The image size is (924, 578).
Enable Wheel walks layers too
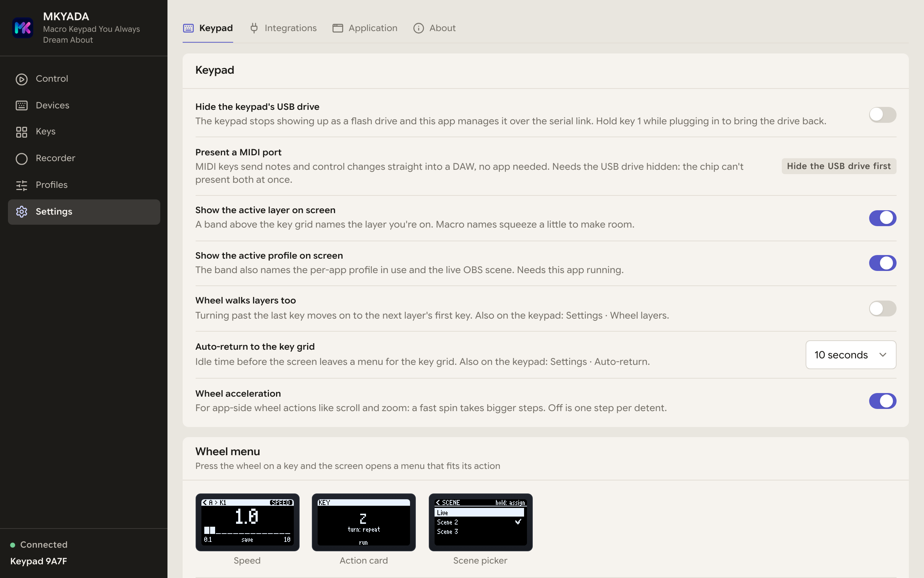pyautogui.click(x=882, y=309)
